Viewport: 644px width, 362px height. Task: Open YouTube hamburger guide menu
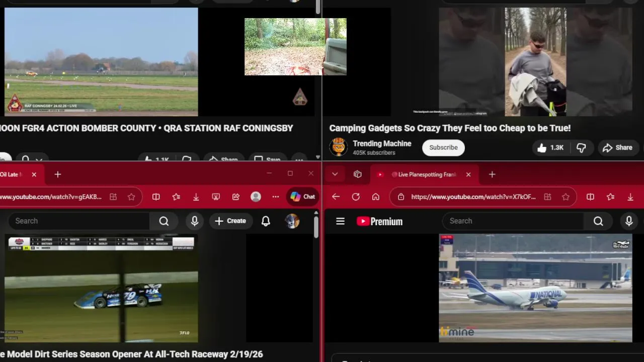340,221
